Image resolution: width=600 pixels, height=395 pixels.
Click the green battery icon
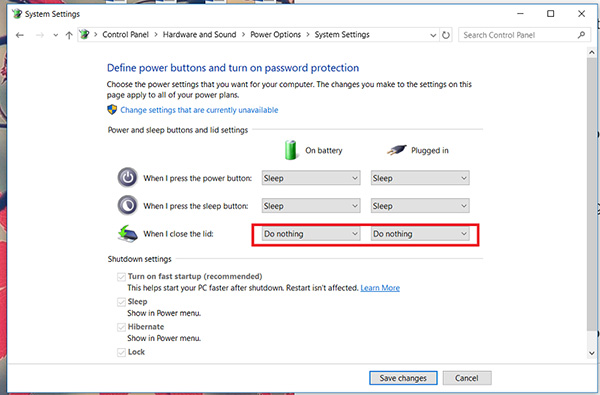click(x=290, y=150)
